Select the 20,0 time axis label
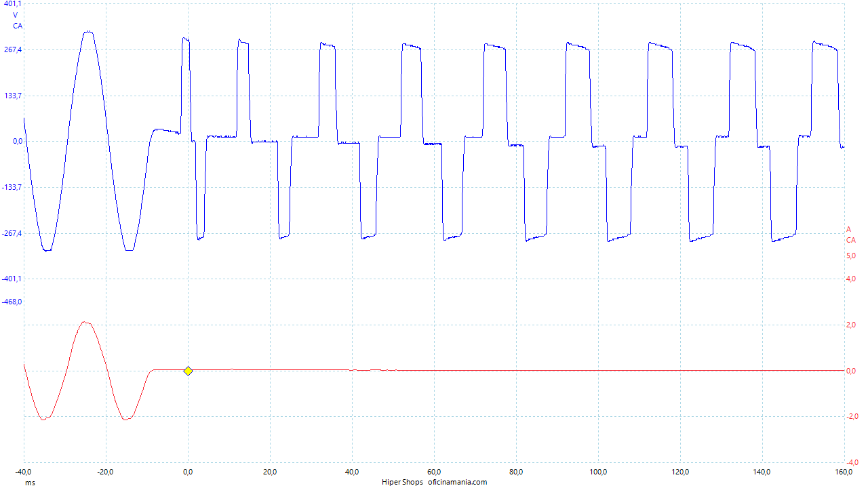The height and width of the screenshot is (488, 868). pos(270,472)
